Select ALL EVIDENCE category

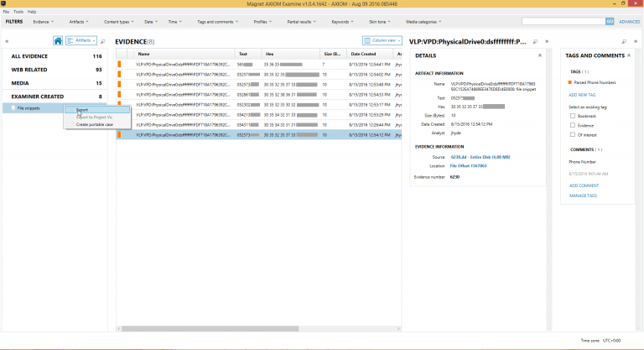click(x=55, y=56)
